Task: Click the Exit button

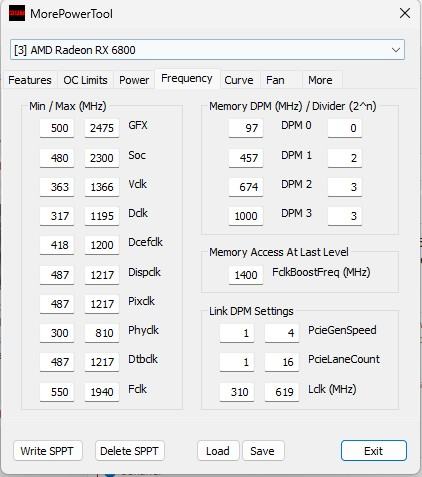Action: [x=374, y=451]
